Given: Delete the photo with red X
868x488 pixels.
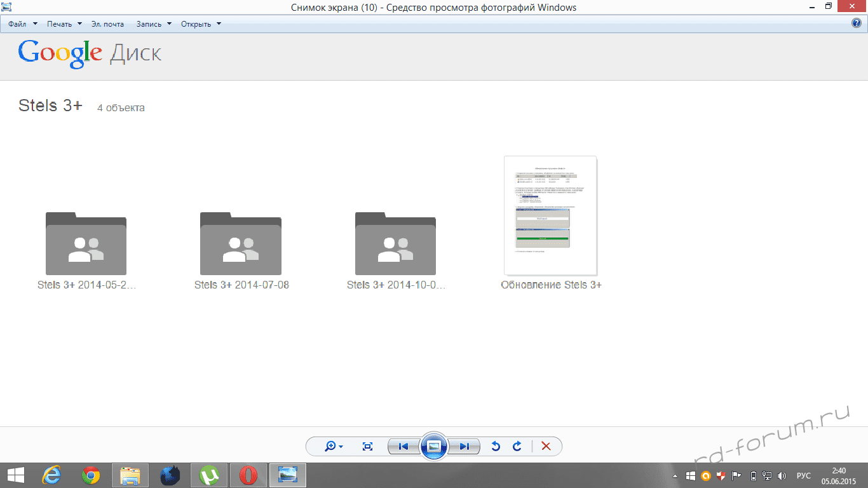Looking at the screenshot, I should pos(546,447).
